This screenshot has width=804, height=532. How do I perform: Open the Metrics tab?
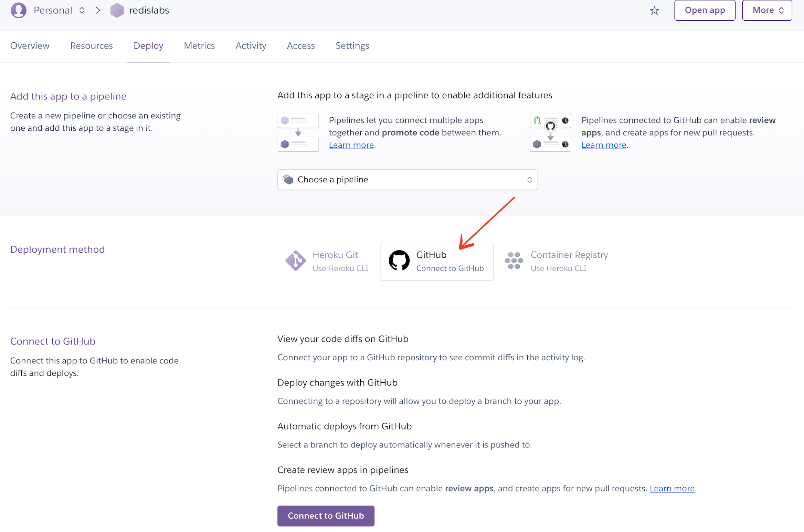click(199, 46)
